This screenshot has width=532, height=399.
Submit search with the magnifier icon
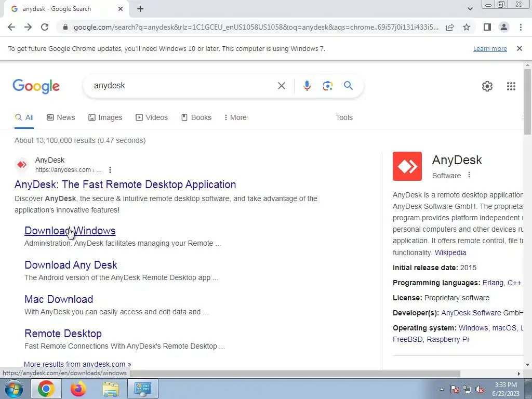coord(348,86)
